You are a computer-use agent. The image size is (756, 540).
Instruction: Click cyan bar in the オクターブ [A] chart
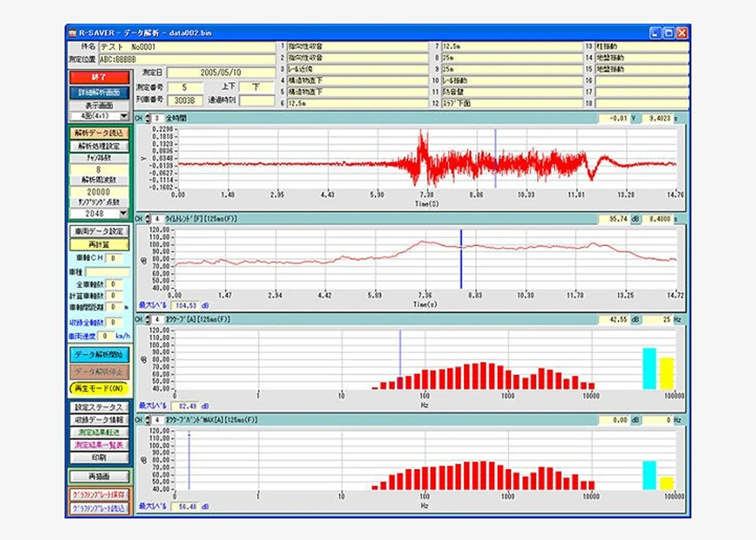[649, 368]
